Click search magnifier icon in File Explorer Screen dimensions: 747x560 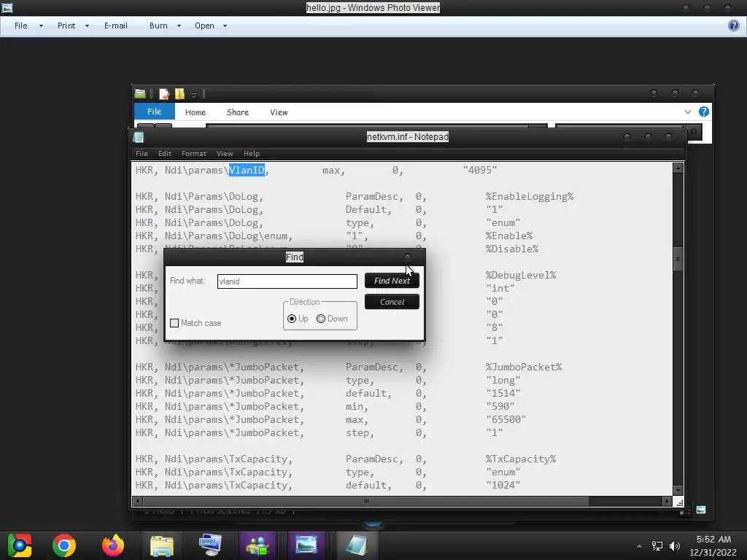click(x=693, y=132)
